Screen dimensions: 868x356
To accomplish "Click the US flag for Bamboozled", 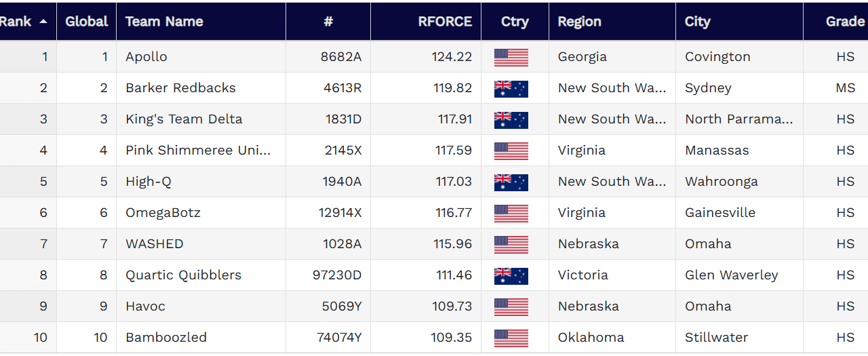I will 511,338.
